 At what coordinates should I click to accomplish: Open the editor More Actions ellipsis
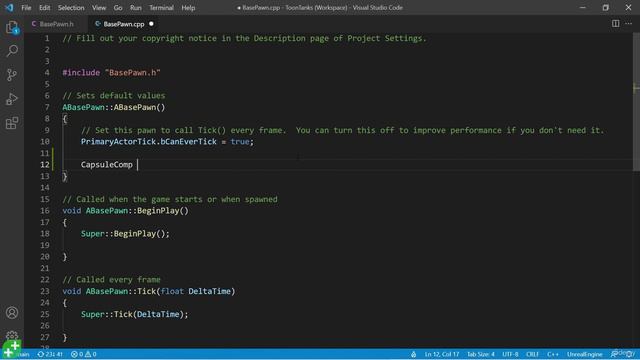629,24
